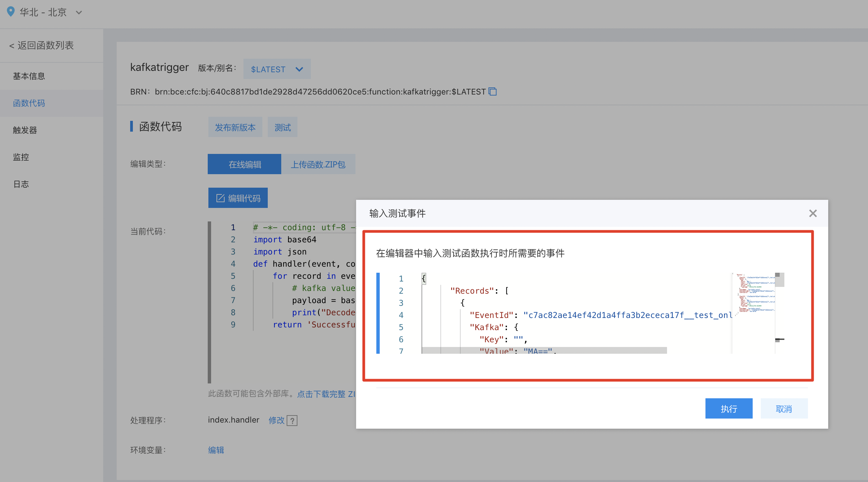Copy the BRN with the copy icon
The height and width of the screenshot is (482, 868).
click(x=493, y=92)
